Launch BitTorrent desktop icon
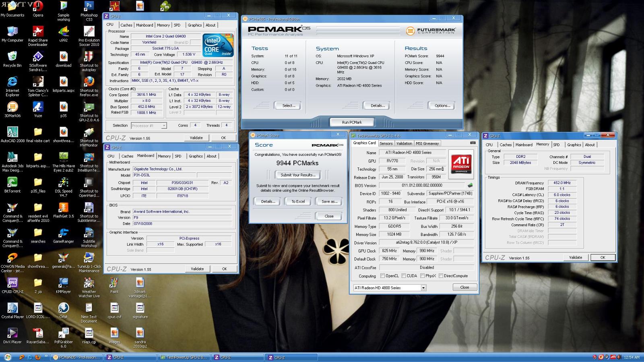The width and height of the screenshot is (644, 362). (x=12, y=185)
